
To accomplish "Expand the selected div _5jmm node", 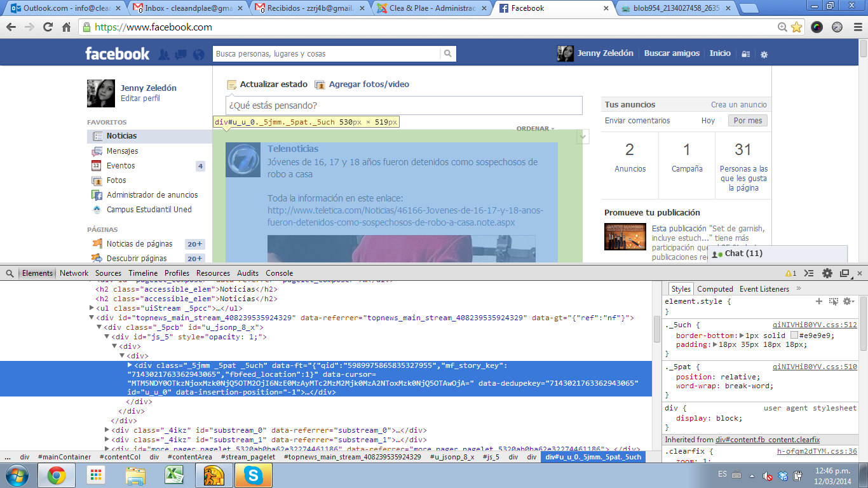I will click(x=130, y=365).
